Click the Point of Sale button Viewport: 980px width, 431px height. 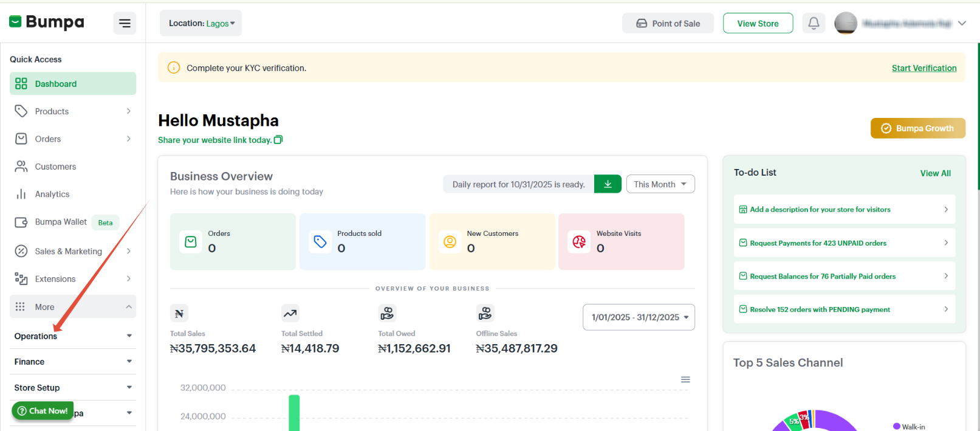point(668,23)
